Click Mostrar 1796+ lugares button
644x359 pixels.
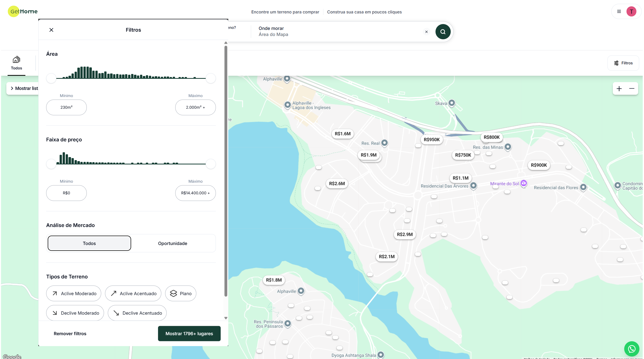coord(189,333)
